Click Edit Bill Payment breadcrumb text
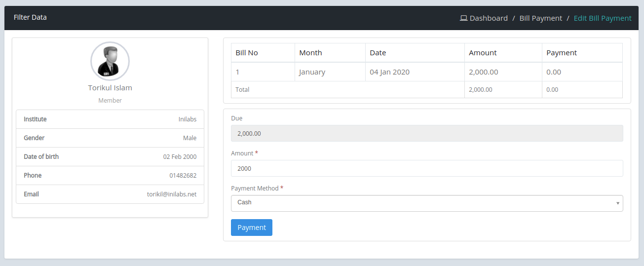The height and width of the screenshot is (266, 644). pos(603,18)
